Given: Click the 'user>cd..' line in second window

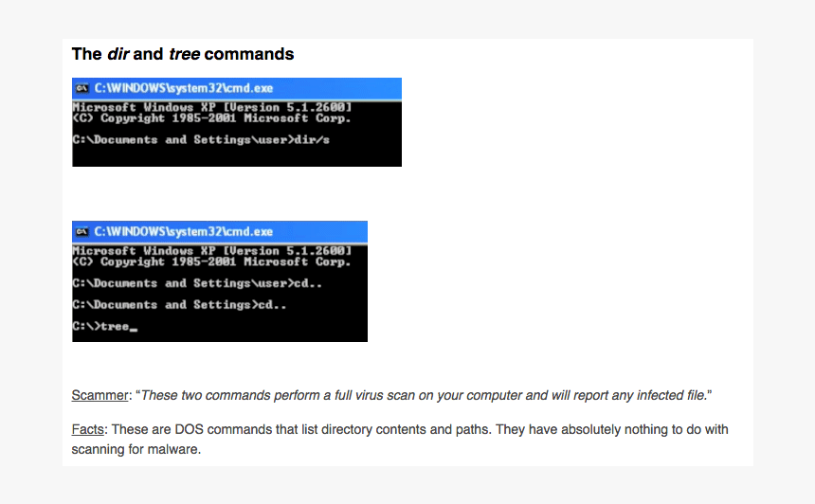Looking at the screenshot, I should pyautogui.click(x=197, y=283).
